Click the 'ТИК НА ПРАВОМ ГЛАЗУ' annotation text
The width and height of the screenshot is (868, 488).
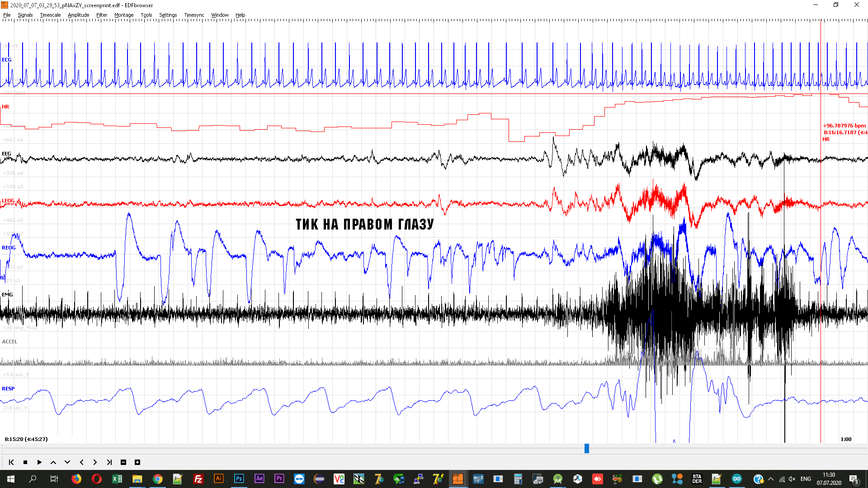click(365, 224)
